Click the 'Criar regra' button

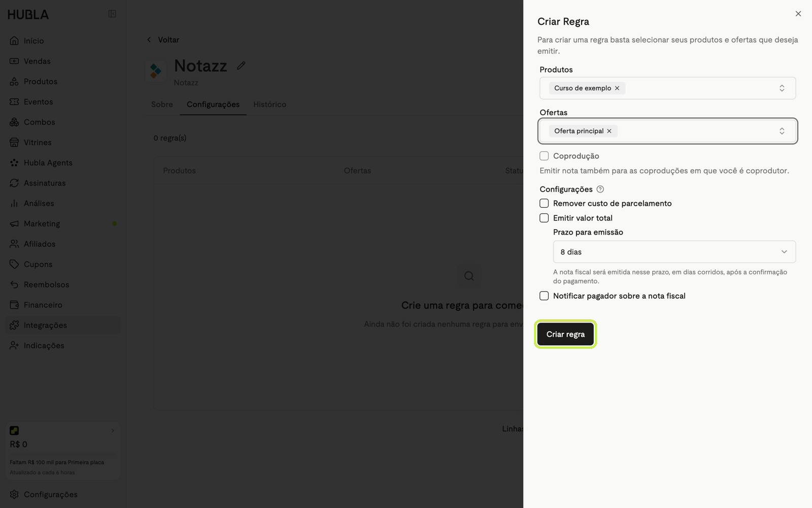click(x=565, y=334)
